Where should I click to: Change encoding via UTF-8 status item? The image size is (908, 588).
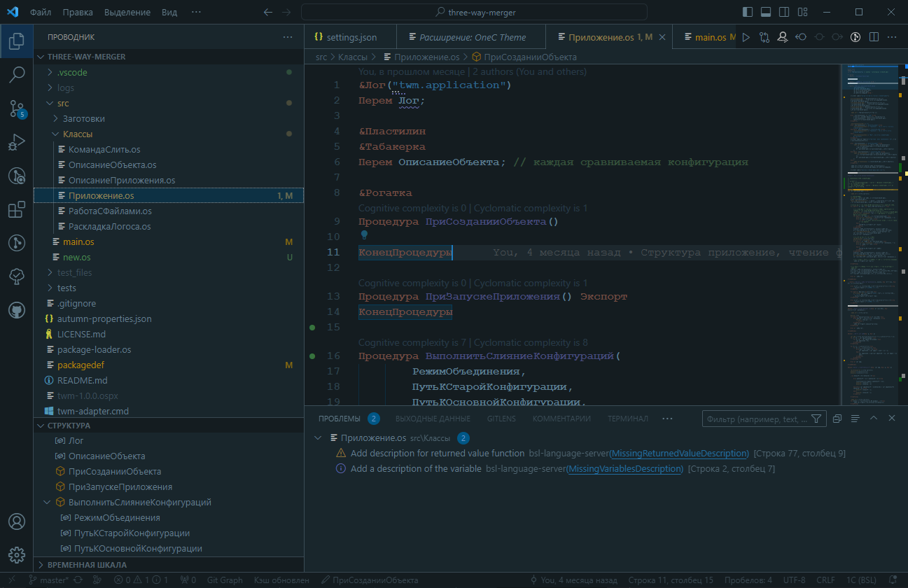[795, 580]
